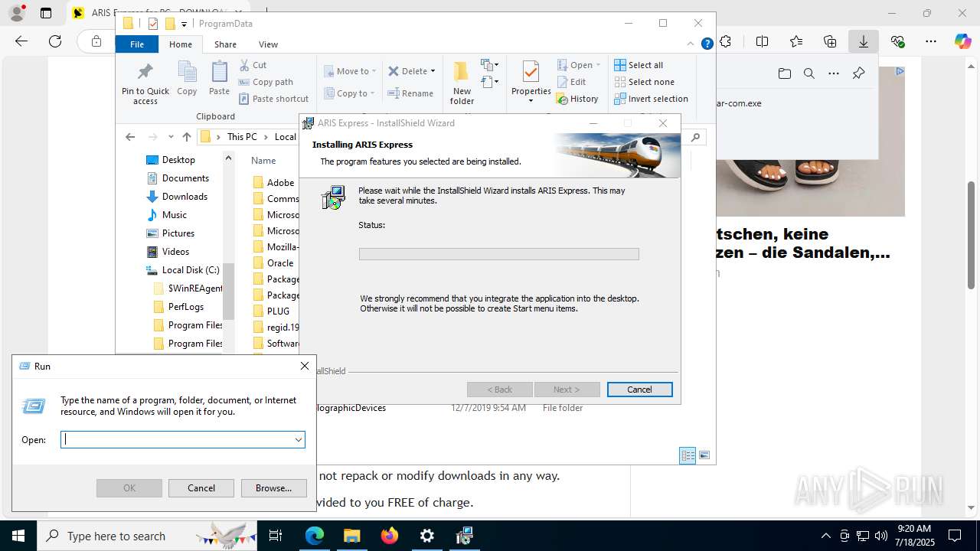
Task: Go up one folder level in Explorer
Action: point(187,137)
